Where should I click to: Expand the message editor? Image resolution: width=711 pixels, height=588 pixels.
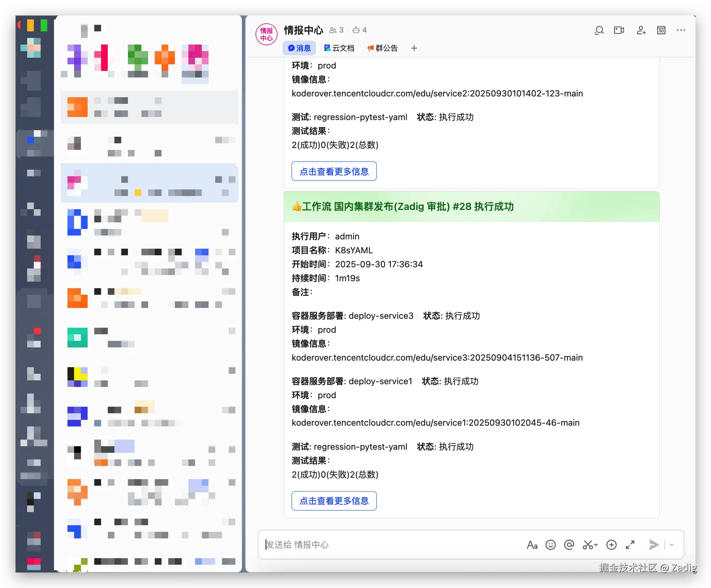tap(630, 545)
